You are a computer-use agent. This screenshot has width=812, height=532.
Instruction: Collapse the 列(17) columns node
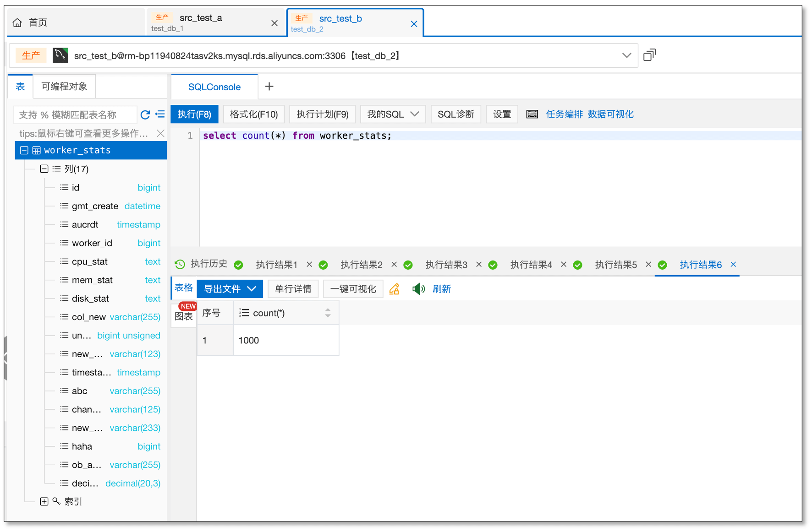[44, 169]
